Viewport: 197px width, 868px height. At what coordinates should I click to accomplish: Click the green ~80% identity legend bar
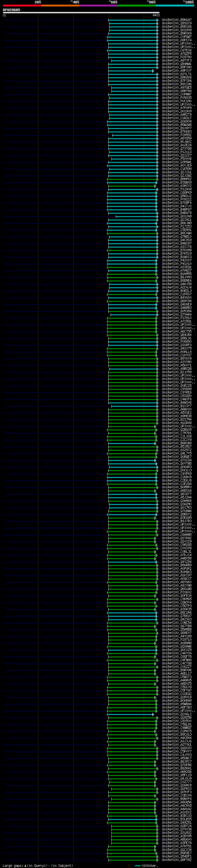137,6
